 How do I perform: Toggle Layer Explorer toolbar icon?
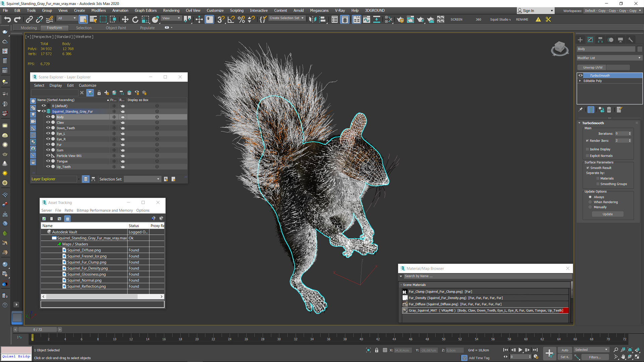click(x=345, y=19)
